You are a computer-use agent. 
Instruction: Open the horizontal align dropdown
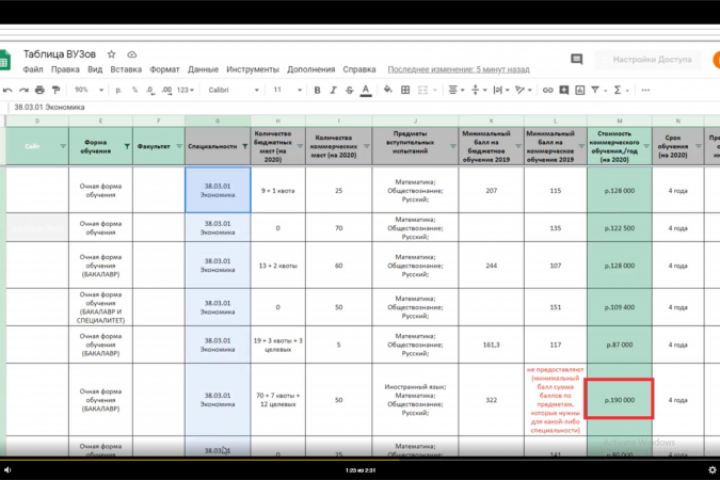[456, 90]
